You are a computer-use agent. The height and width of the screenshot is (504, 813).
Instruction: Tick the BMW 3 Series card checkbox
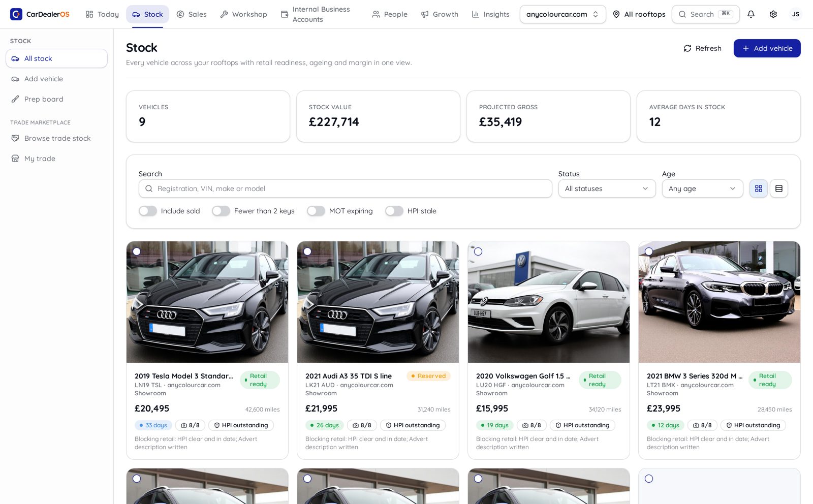(649, 251)
